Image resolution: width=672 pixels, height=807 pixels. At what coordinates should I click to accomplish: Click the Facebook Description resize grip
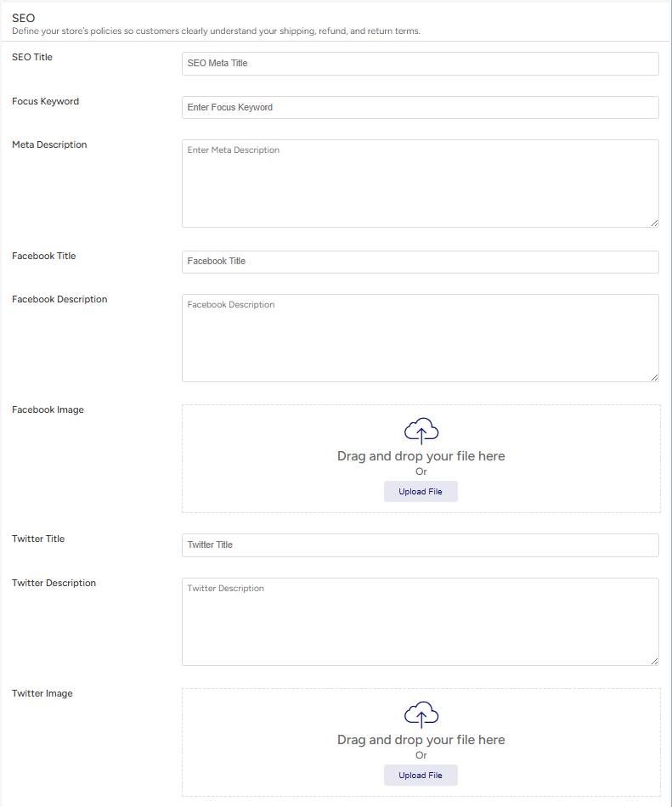(654, 377)
